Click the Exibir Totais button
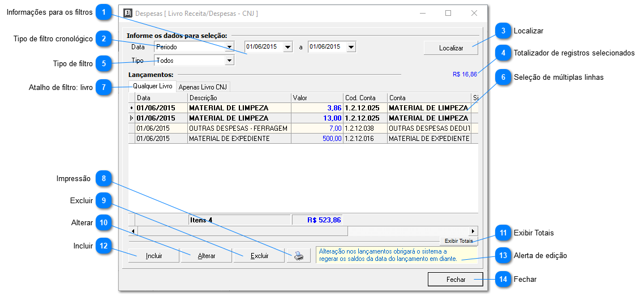The image size is (644, 296). [458, 241]
